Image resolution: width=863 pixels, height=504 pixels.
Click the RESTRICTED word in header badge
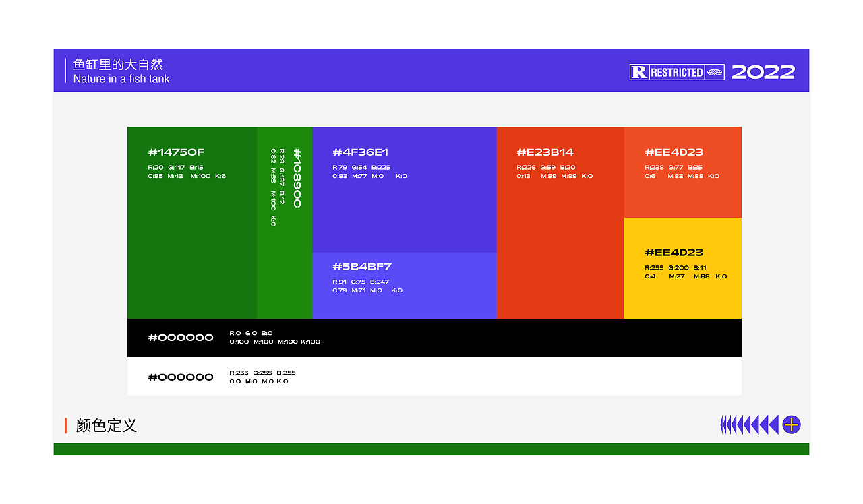point(677,72)
